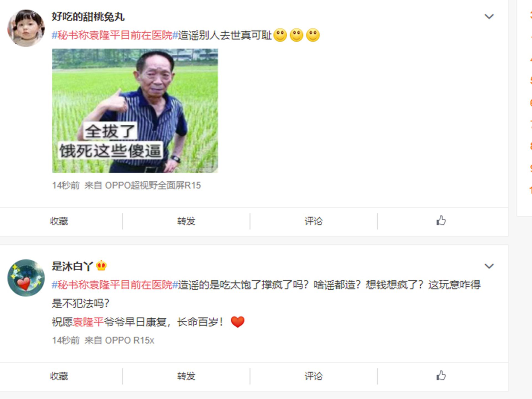The image size is (532, 399).
Task: Like the post by 是沐白丫
Action: click(441, 376)
